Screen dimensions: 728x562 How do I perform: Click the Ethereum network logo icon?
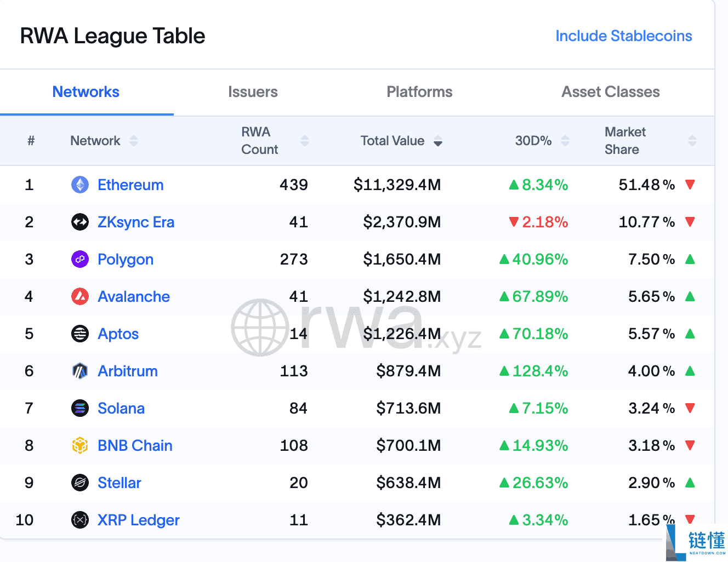pyautogui.click(x=80, y=185)
